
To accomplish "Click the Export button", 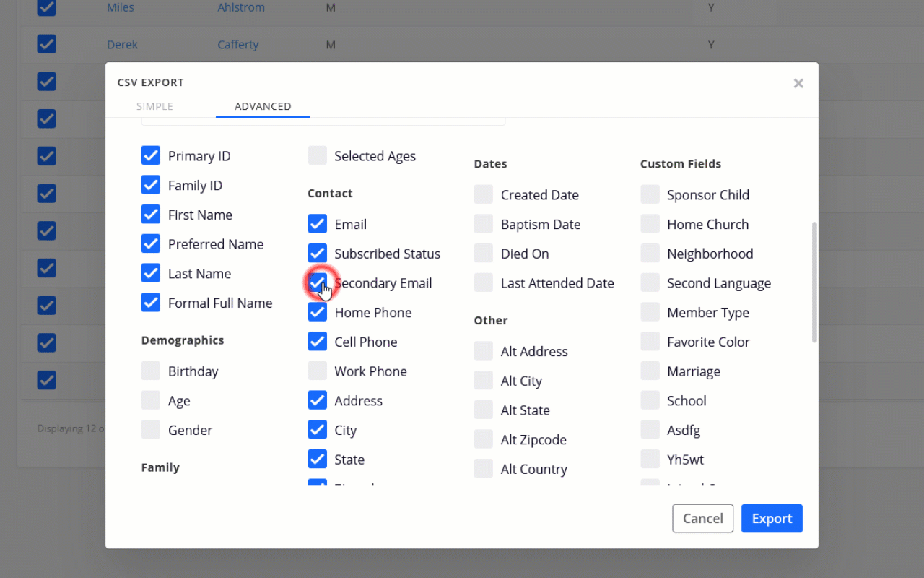I will tap(772, 518).
